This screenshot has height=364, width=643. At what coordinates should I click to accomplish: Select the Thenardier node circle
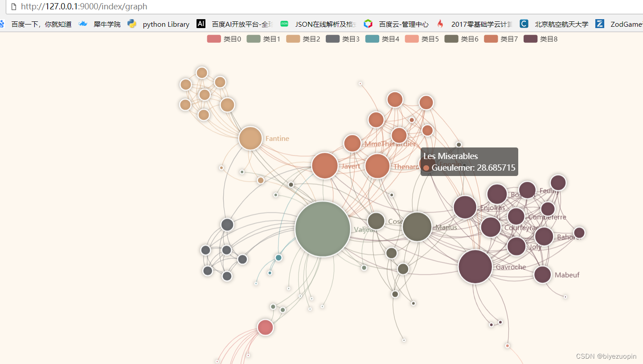pyautogui.click(x=377, y=166)
